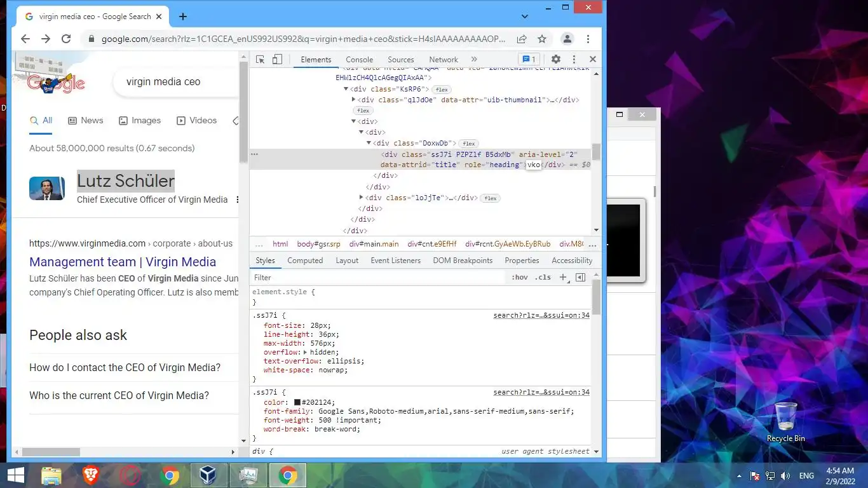Reload the Google search page
The image size is (868, 488).
[x=66, y=39]
